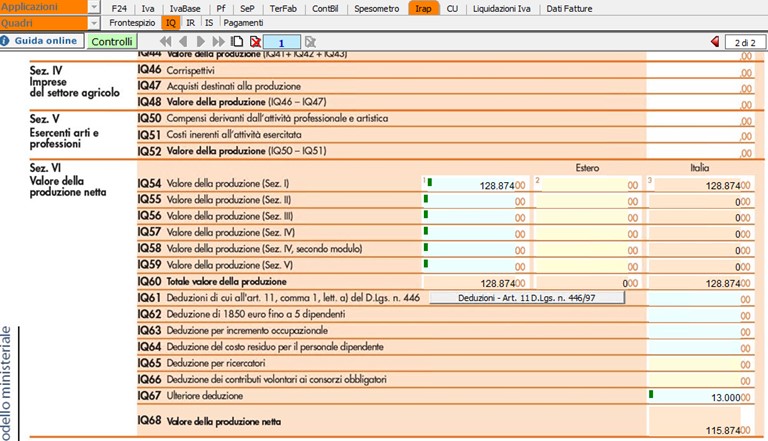Click IQ54 Estero field in column 2
This screenshot has height=441, width=768.
pyautogui.click(x=588, y=184)
